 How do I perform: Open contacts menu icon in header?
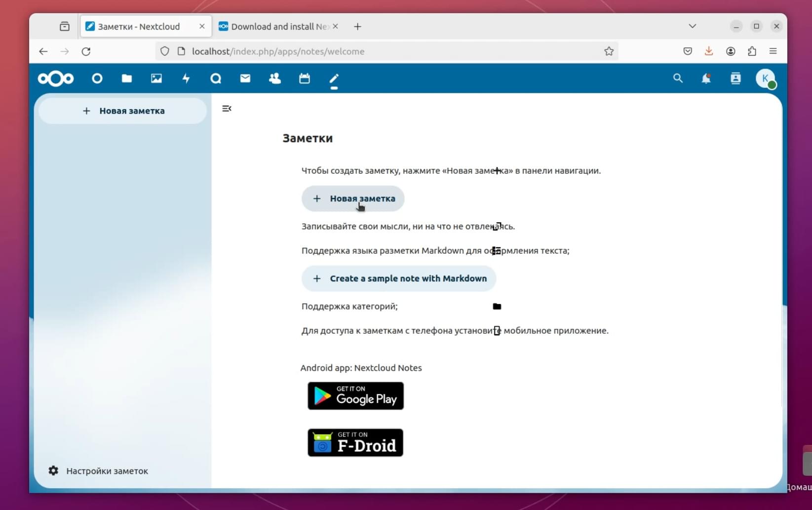click(x=735, y=78)
